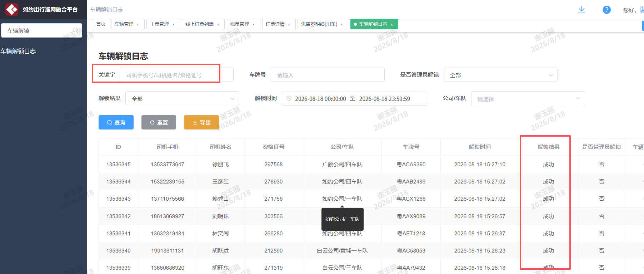Click phone number 18613069927
Screen dimensions: 644x274
[x=168, y=216]
